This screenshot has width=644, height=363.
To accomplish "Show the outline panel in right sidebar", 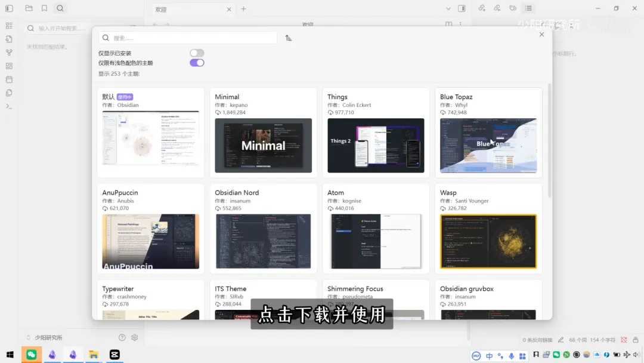I will point(528,8).
